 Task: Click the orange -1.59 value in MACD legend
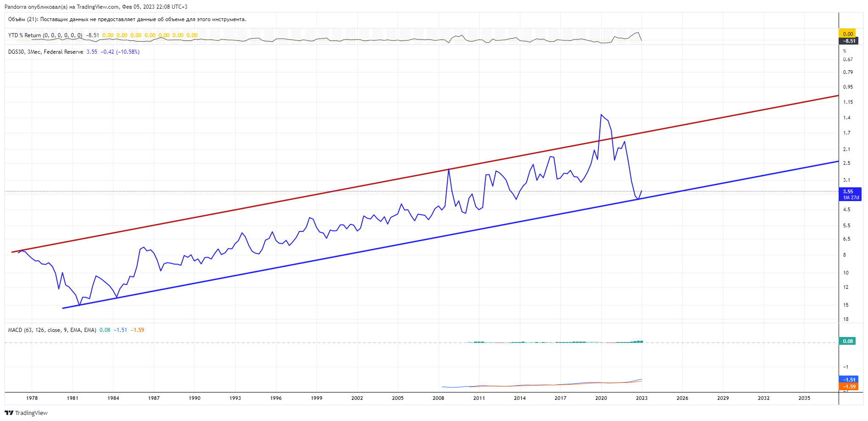click(137, 330)
